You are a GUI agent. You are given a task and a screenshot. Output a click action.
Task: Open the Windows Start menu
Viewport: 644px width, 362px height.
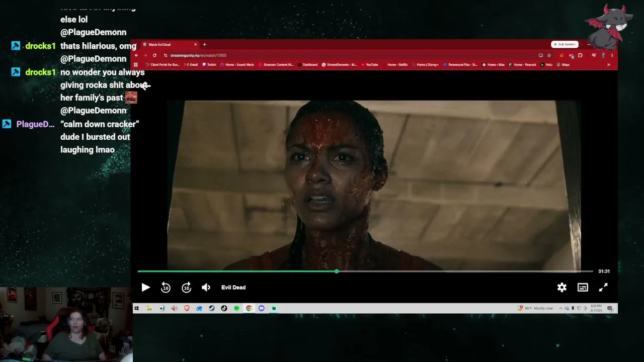[x=136, y=309]
